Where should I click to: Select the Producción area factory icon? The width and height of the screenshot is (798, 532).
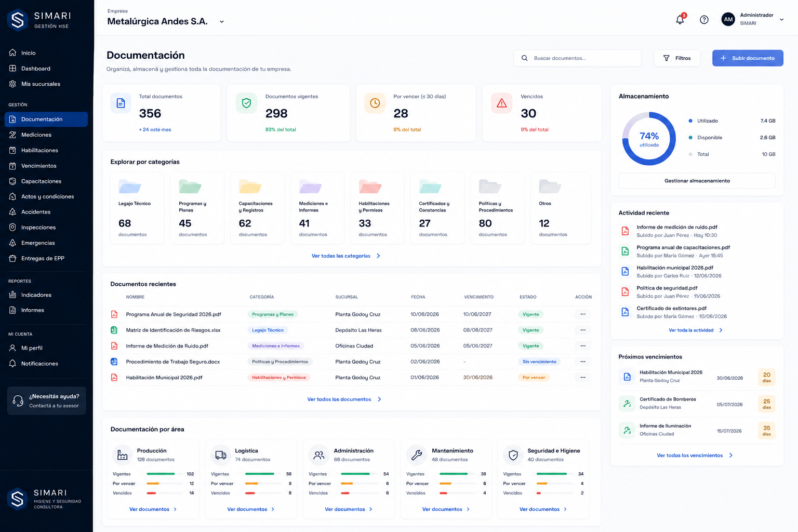pyautogui.click(x=123, y=455)
